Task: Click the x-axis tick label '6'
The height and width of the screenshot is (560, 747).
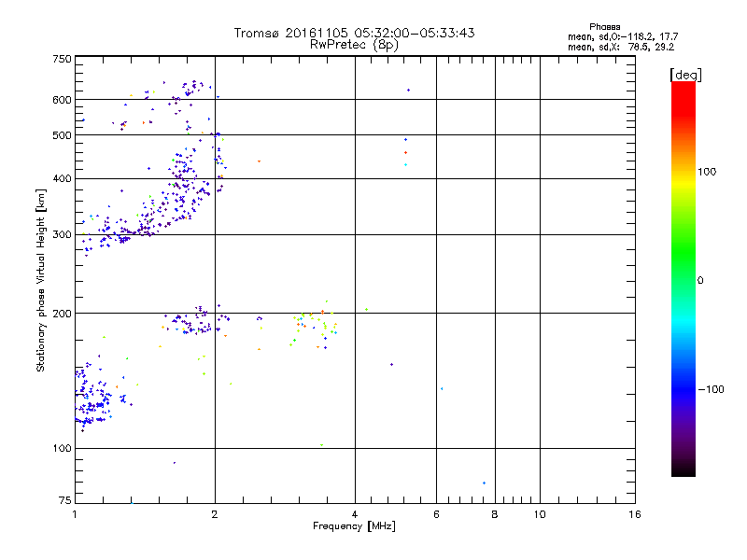Action: click(436, 514)
